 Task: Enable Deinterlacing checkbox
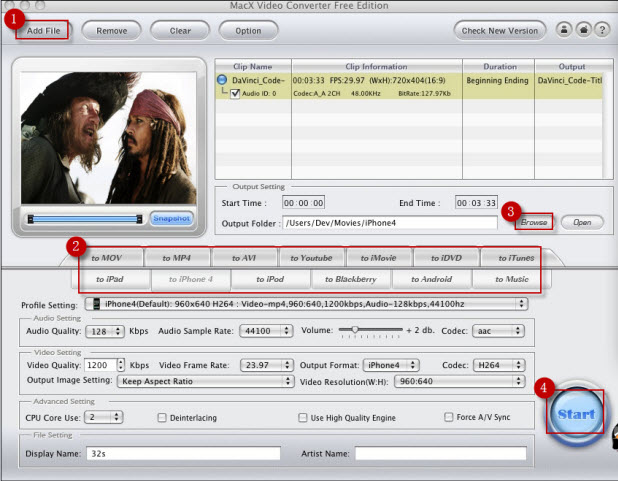tap(162, 418)
